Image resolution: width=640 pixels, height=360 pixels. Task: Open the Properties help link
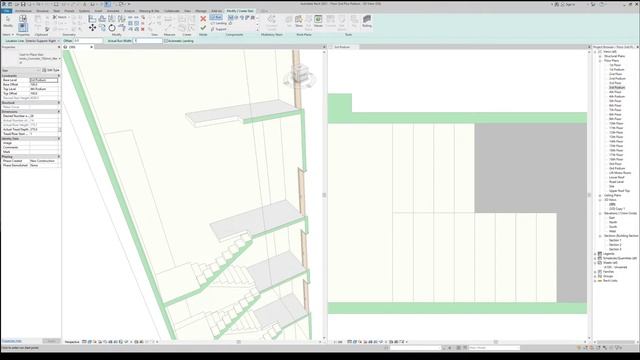[x=11, y=341]
